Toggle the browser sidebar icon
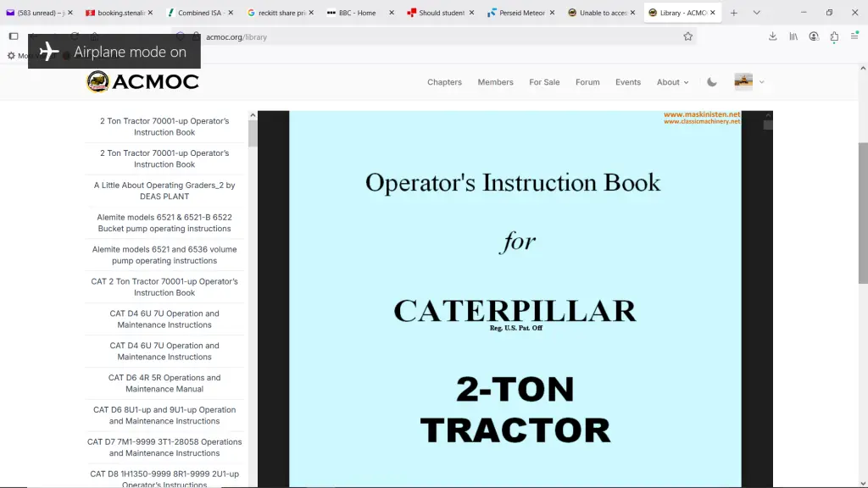The image size is (868, 488). click(x=14, y=36)
